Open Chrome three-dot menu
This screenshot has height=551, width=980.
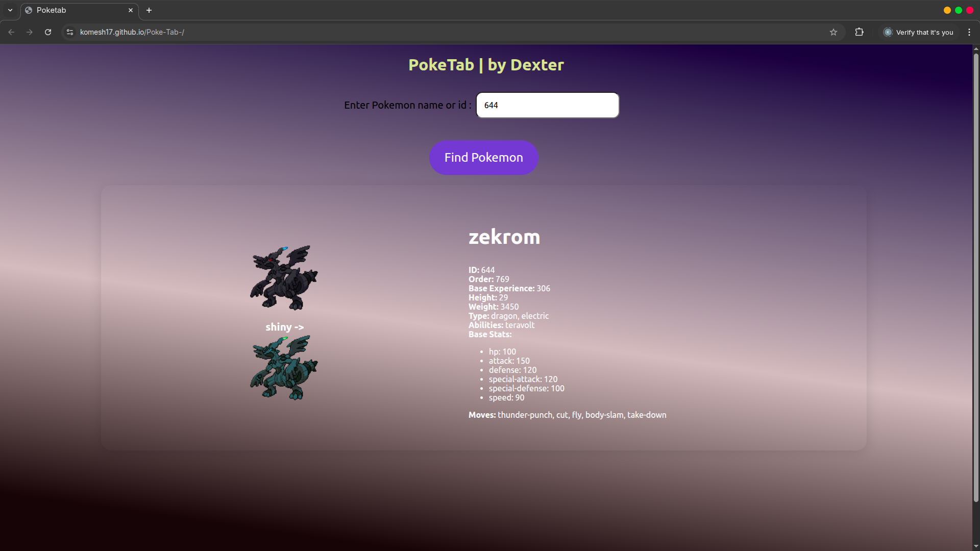[x=969, y=32]
